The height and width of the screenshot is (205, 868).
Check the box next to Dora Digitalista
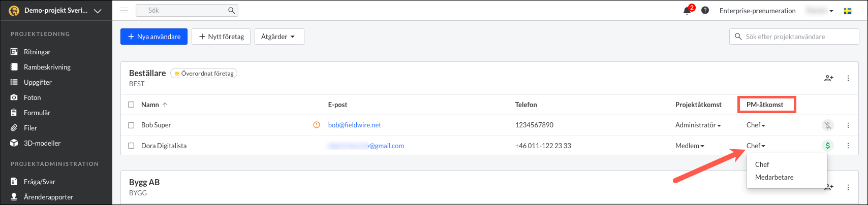pos(131,146)
